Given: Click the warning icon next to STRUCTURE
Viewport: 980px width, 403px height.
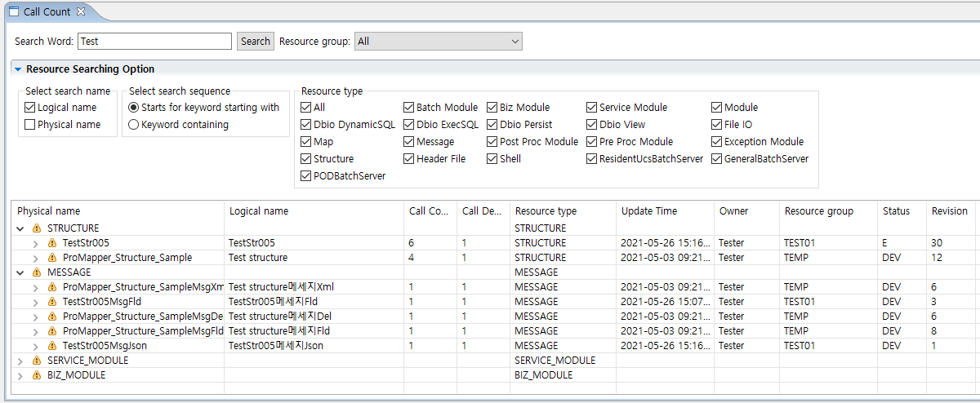Looking at the screenshot, I should 36,228.
